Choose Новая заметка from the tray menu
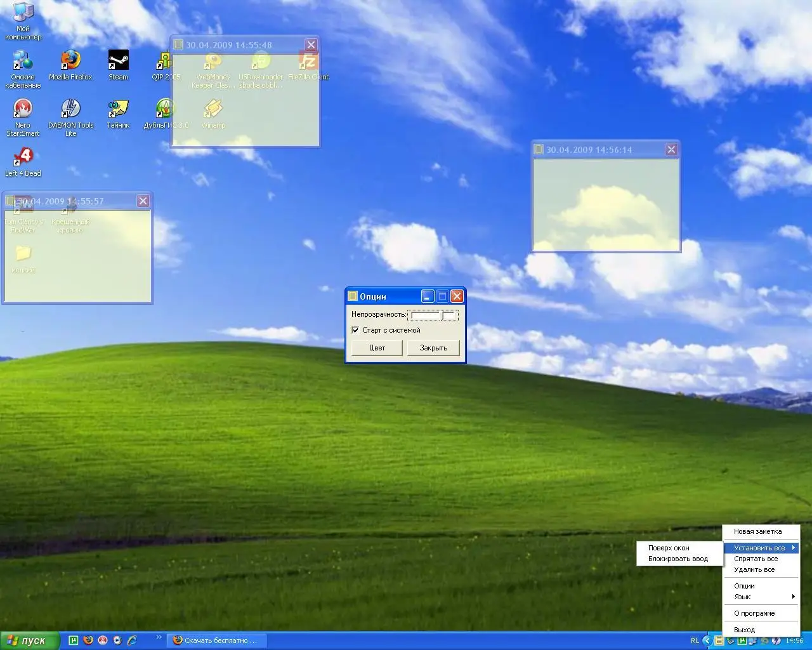 pyautogui.click(x=761, y=531)
